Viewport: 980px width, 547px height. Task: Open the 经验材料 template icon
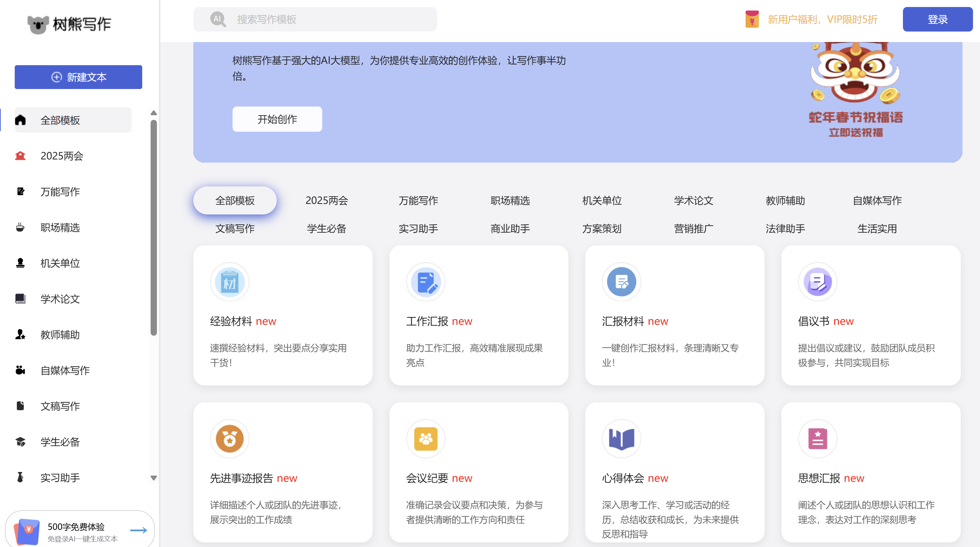click(229, 282)
